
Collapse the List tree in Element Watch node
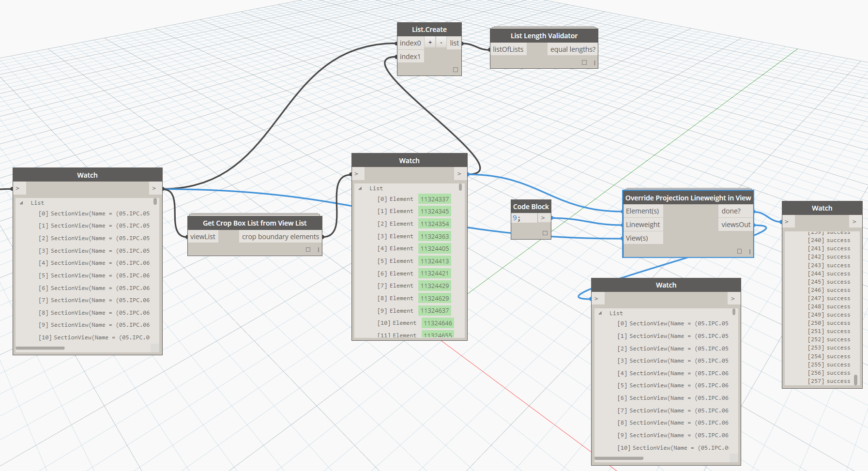pos(360,188)
